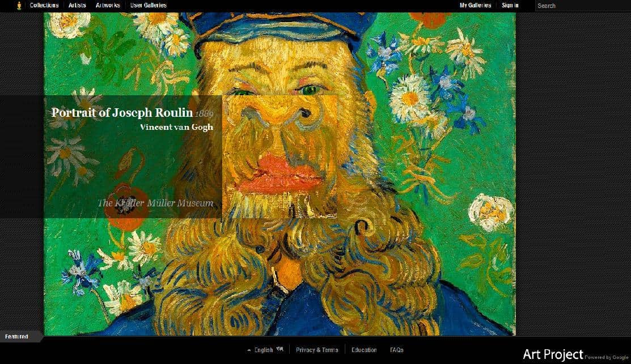Viewport: 631px width, 364px height.
Task: Open the Artists menu
Action: pyautogui.click(x=77, y=5)
